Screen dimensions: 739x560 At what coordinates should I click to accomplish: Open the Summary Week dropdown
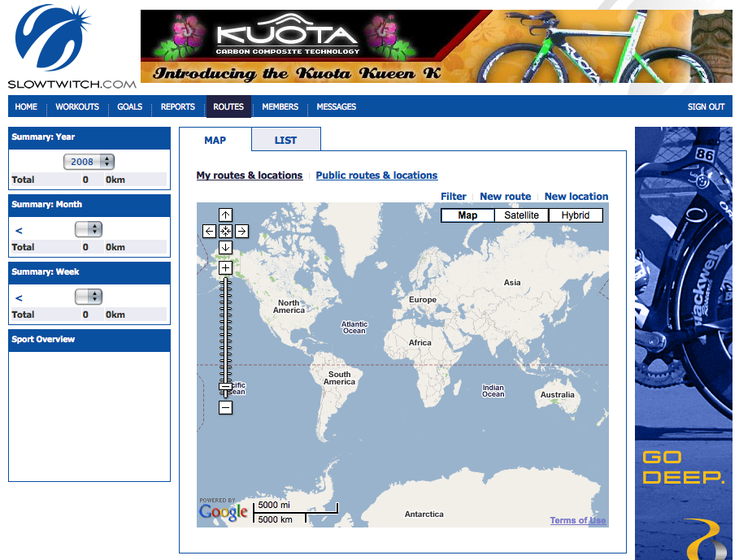(x=89, y=297)
